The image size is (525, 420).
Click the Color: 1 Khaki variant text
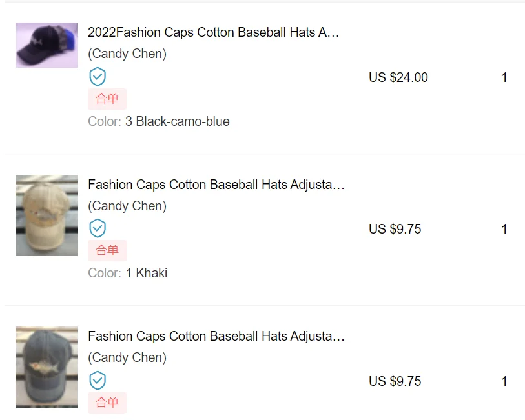(127, 273)
